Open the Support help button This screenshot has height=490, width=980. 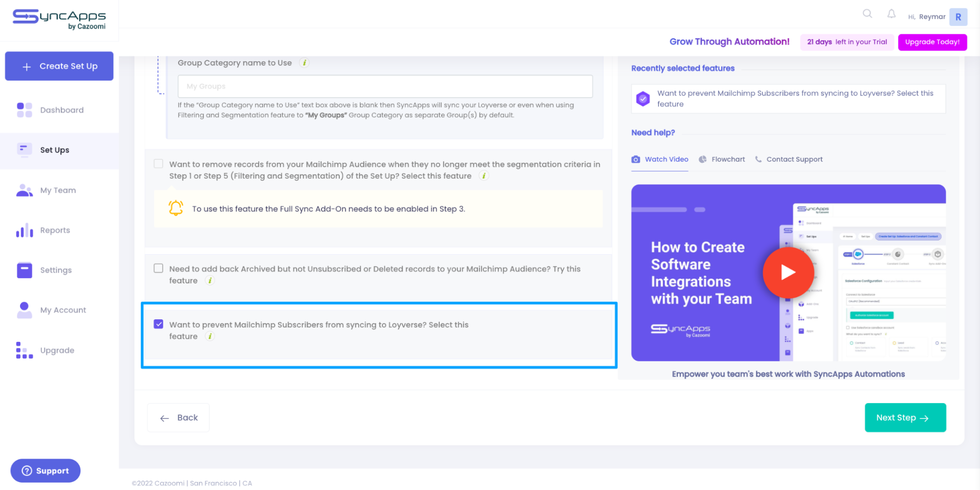46,471
